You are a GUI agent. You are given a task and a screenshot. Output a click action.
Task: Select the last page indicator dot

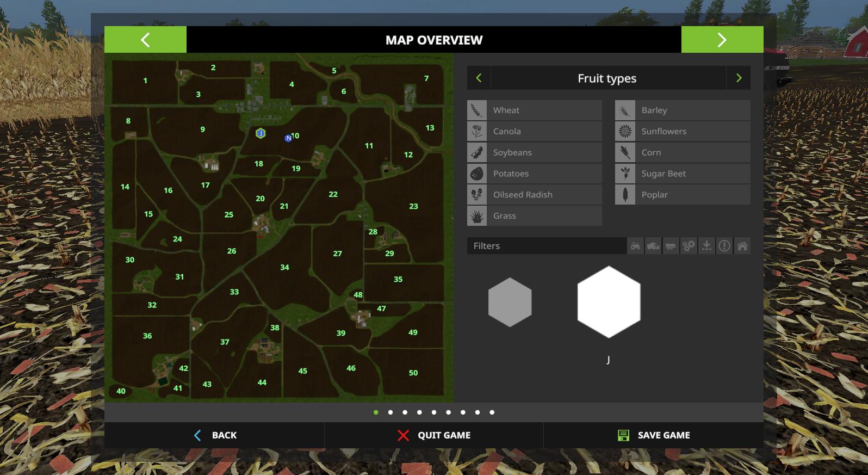(492, 412)
